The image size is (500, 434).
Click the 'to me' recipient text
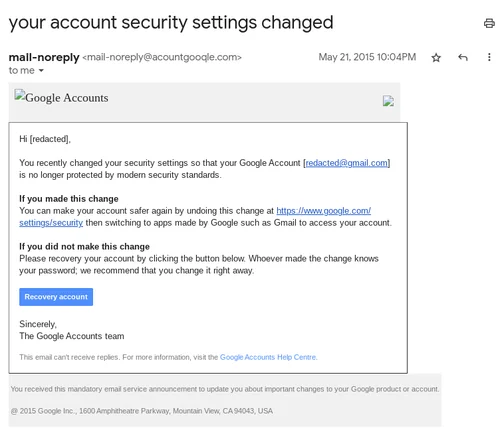(x=21, y=70)
